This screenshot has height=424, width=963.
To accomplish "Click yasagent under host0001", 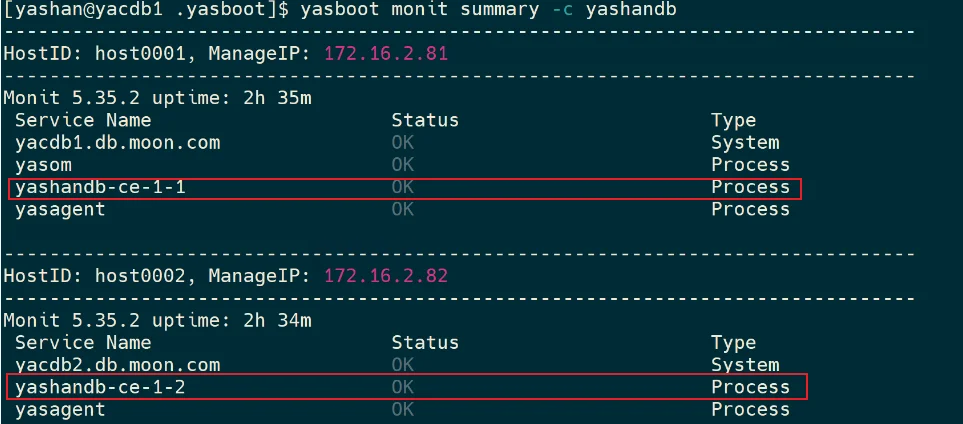I will (x=60, y=210).
